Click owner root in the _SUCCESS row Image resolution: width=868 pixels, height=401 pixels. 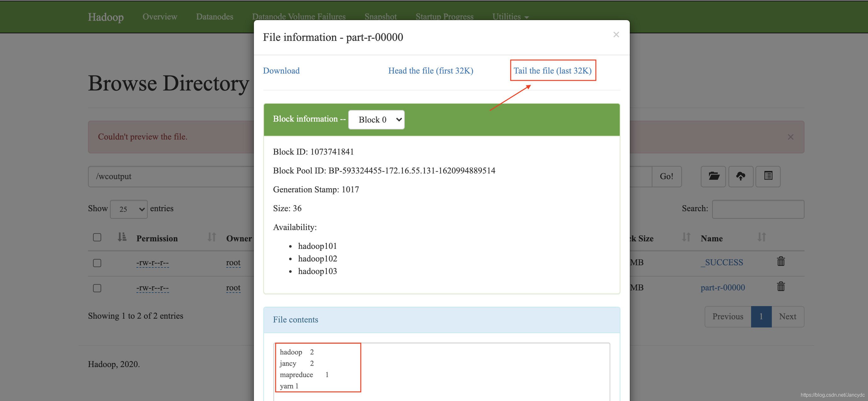pos(233,262)
